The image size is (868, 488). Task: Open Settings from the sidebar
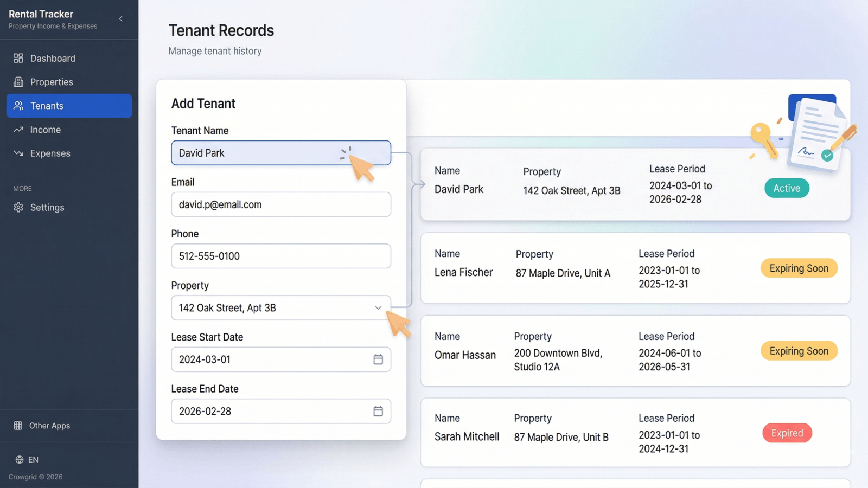coord(69,207)
